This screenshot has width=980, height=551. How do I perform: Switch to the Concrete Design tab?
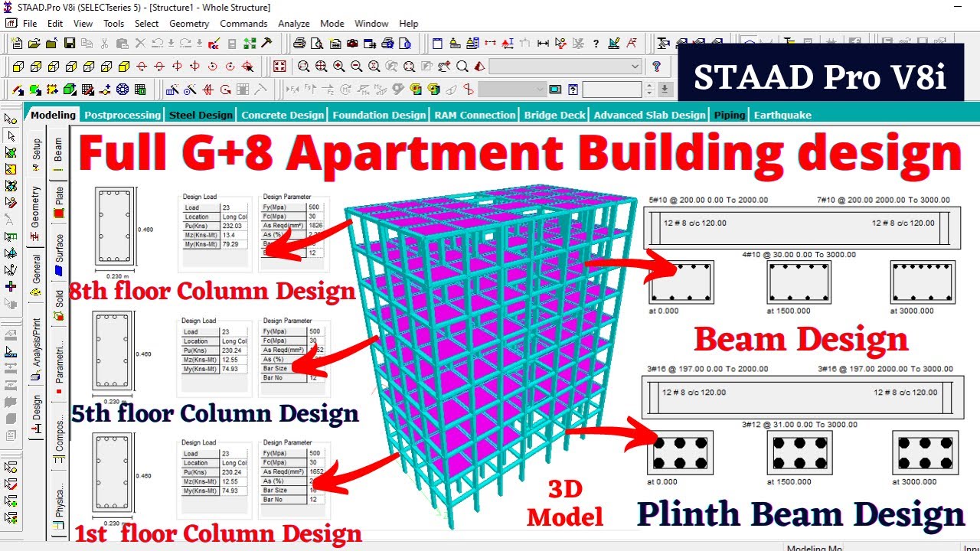[x=283, y=115]
